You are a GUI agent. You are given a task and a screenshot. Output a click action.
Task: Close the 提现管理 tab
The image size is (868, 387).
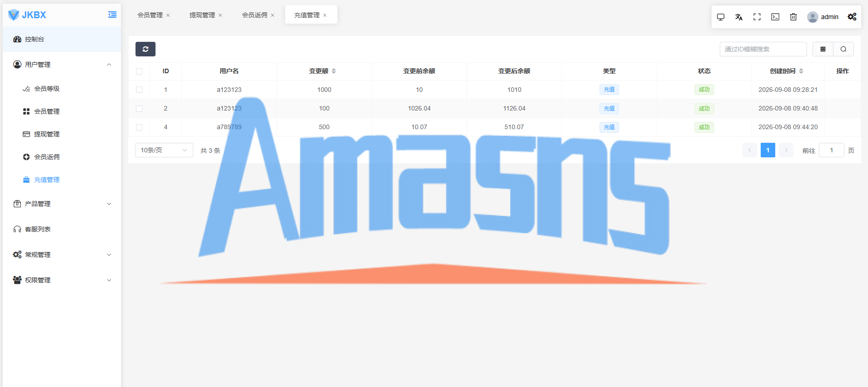click(x=220, y=15)
